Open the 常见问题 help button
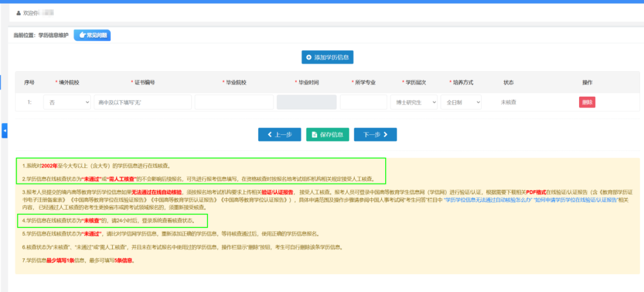The width and height of the screenshot is (644, 292). coord(92,35)
